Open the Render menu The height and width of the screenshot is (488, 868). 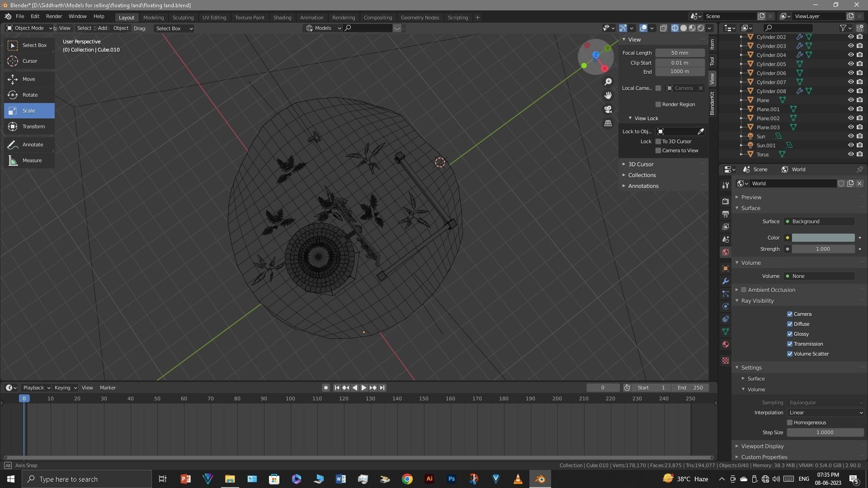click(54, 16)
